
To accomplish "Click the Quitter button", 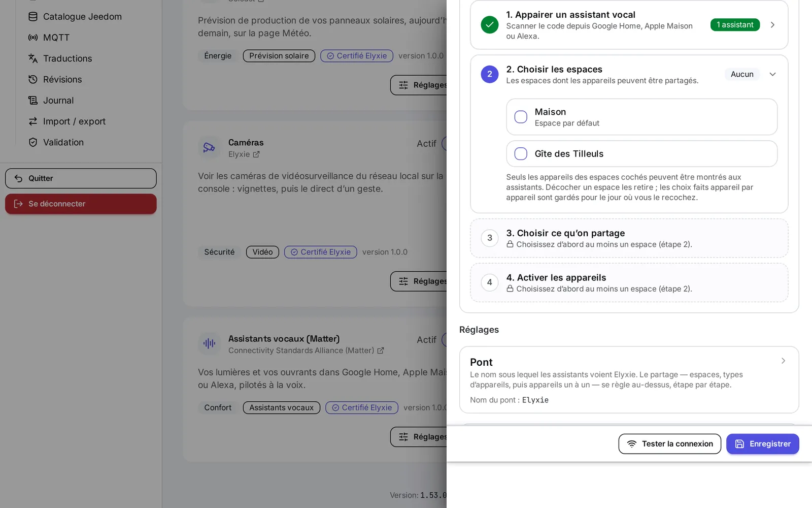I will point(81,178).
